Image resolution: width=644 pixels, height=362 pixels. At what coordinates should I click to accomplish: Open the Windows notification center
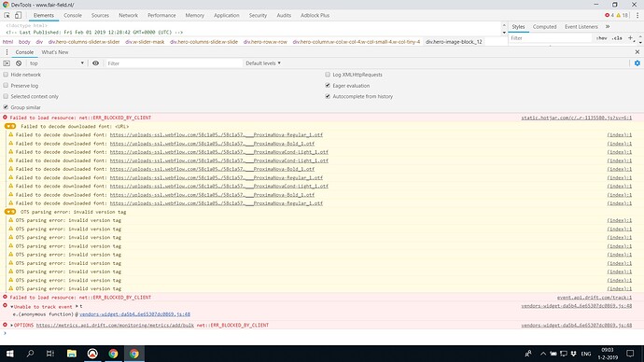pyautogui.click(x=630, y=354)
